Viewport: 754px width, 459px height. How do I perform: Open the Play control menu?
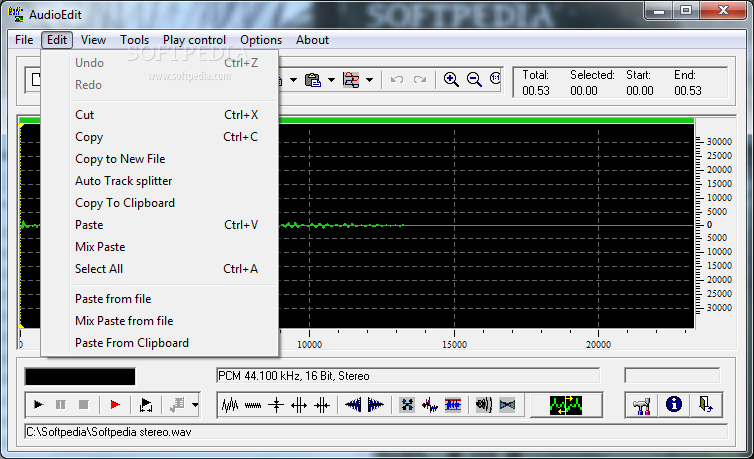(x=194, y=40)
